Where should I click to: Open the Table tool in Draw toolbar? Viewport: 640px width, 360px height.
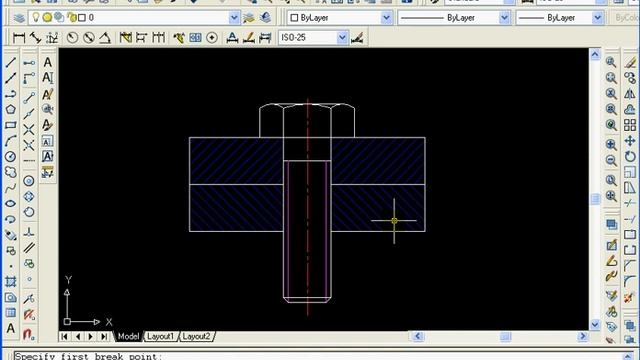11,313
